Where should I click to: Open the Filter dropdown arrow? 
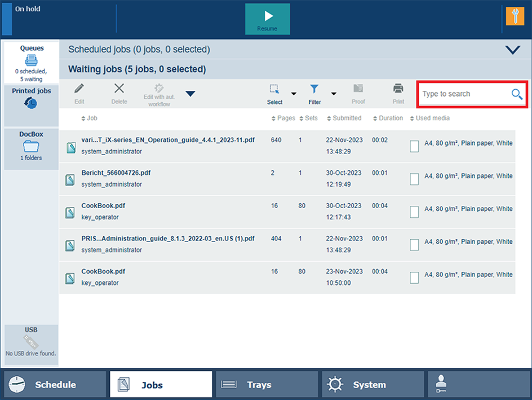(334, 94)
